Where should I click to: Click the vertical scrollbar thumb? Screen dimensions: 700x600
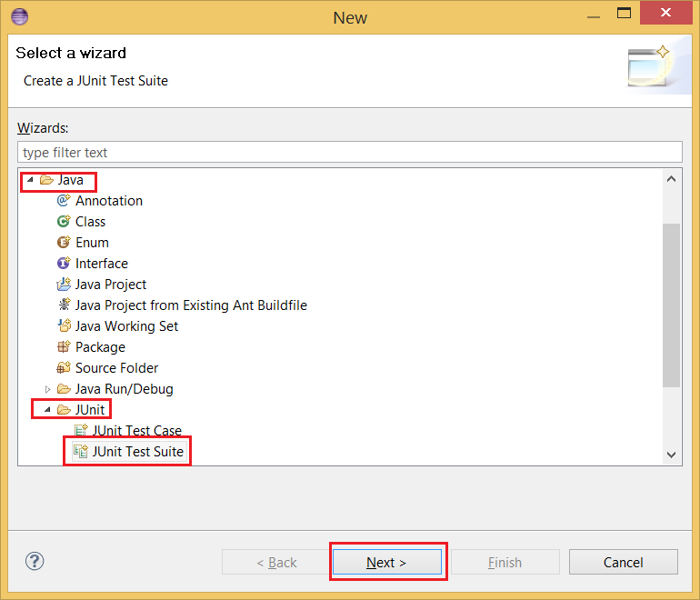pyautogui.click(x=671, y=305)
